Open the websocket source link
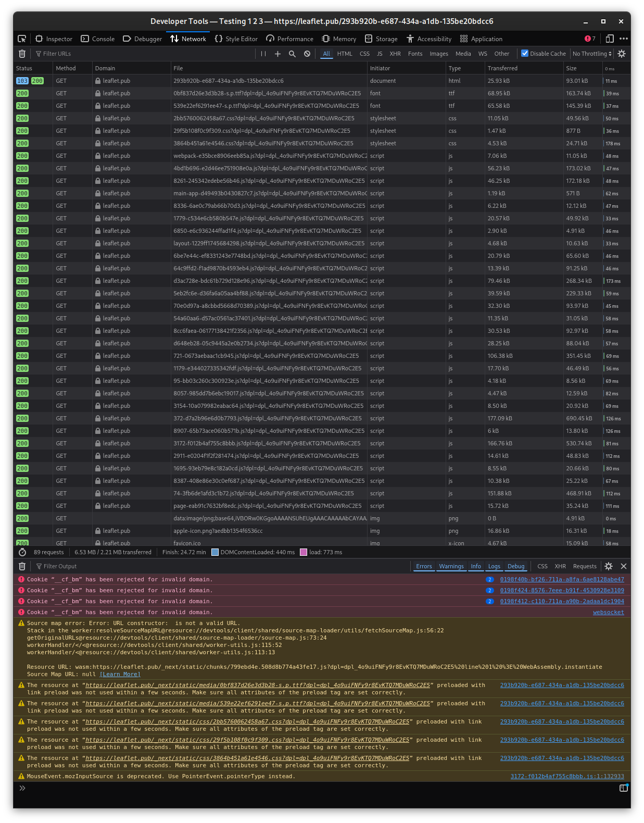This screenshot has height=823, width=644. (608, 612)
